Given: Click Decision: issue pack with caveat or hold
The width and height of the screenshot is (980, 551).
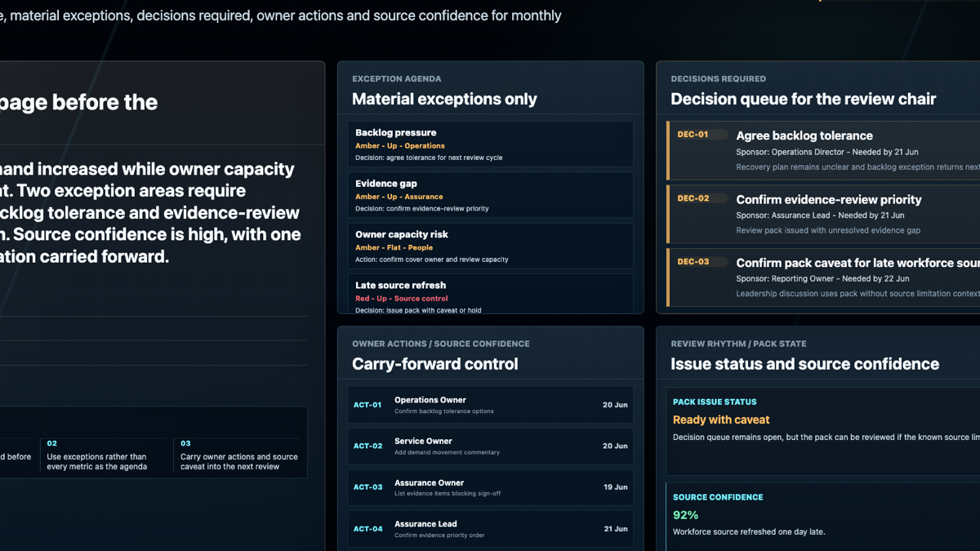Looking at the screenshot, I should pos(417,310).
